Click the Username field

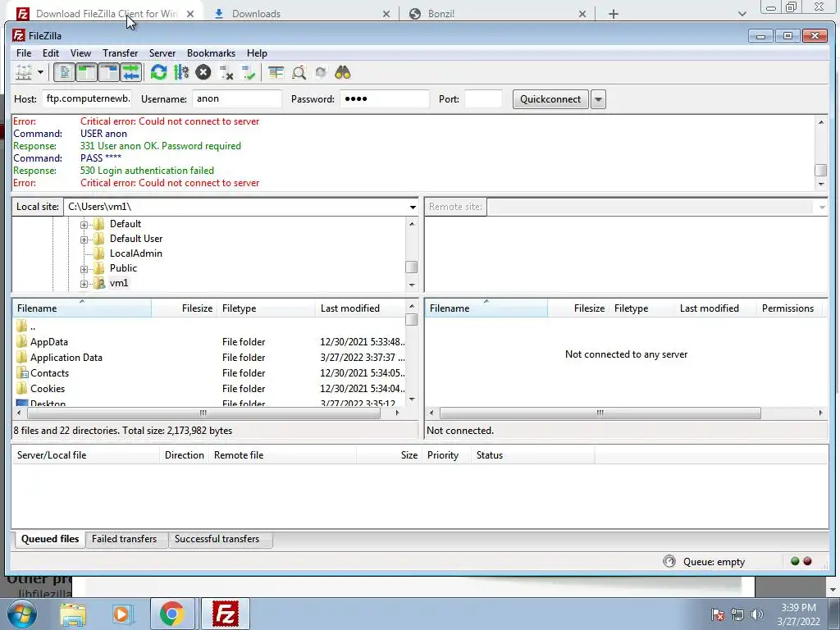237,98
